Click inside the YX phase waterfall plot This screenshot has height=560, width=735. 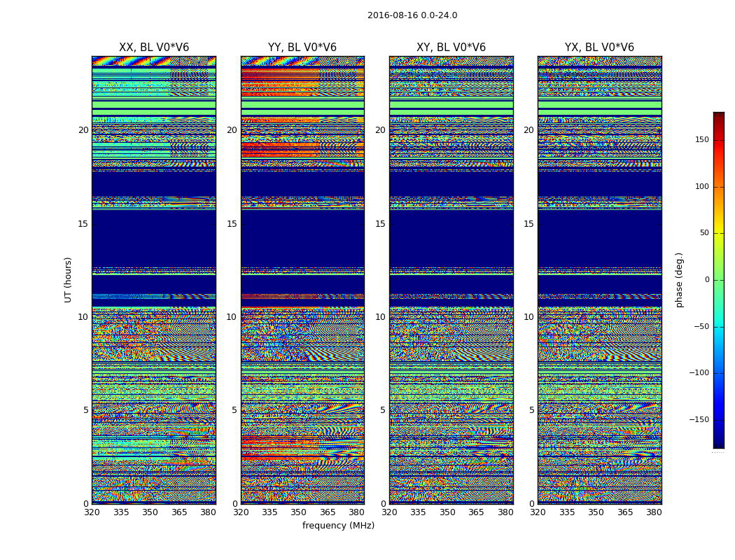click(x=599, y=280)
